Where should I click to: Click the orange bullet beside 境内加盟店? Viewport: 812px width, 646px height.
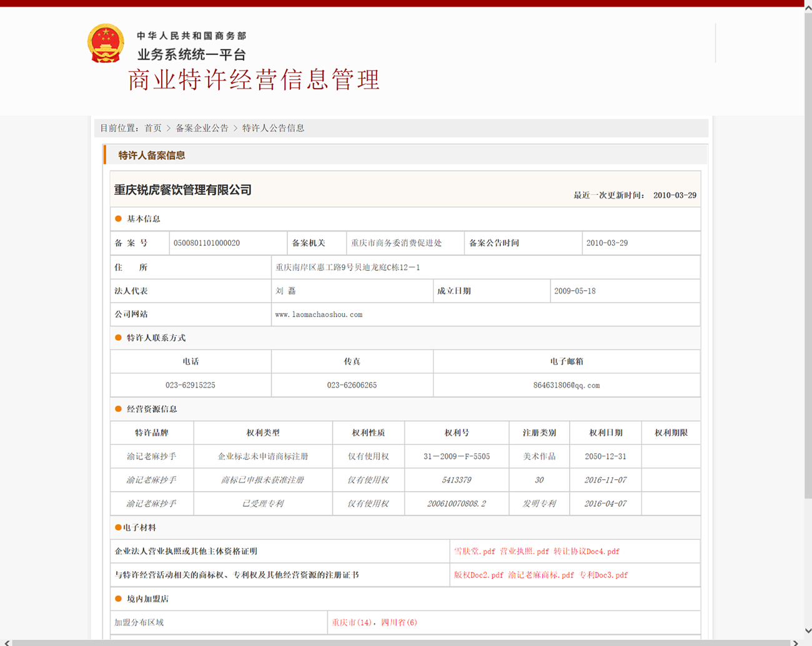117,599
